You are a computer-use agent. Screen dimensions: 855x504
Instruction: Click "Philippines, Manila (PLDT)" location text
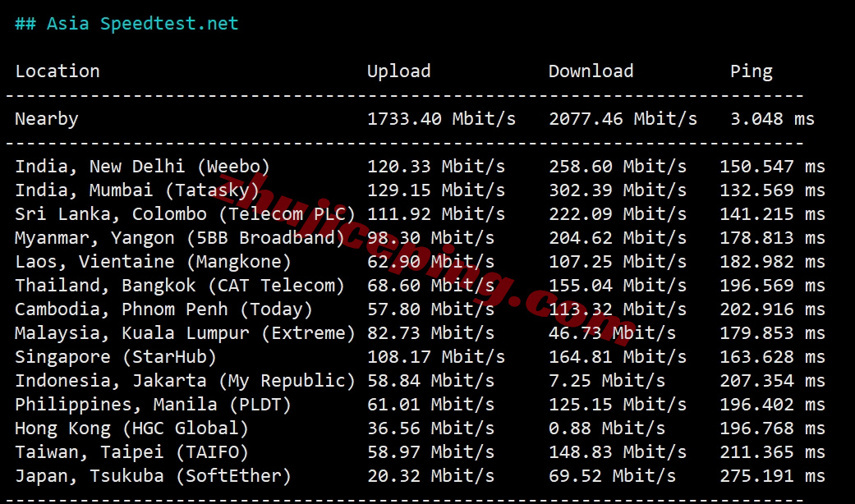click(x=154, y=405)
